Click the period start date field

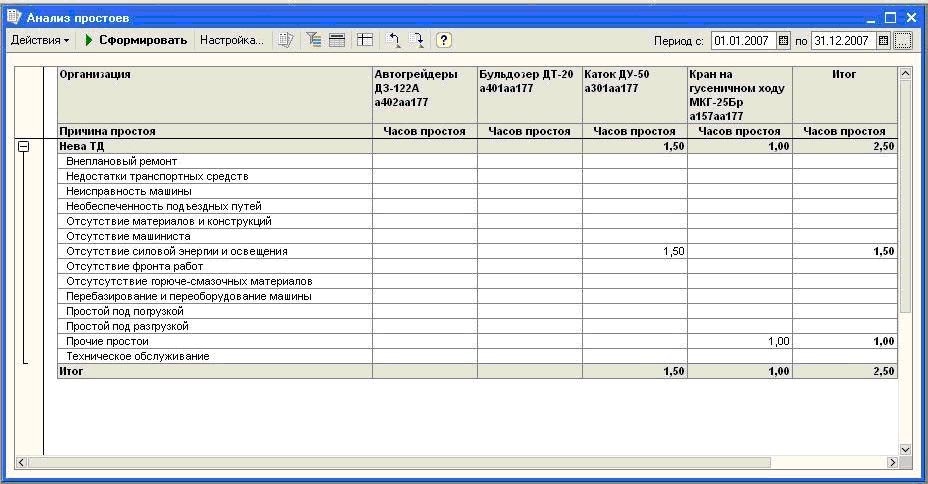point(744,41)
